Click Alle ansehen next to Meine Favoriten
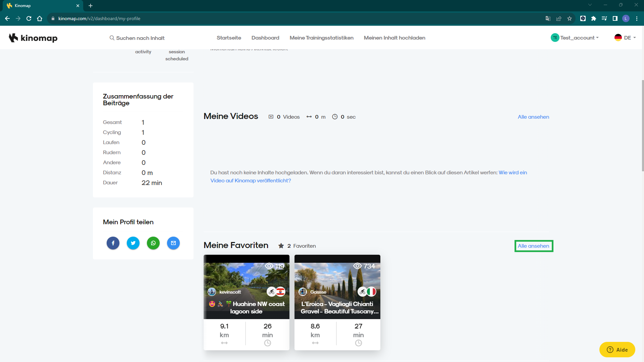 533,246
